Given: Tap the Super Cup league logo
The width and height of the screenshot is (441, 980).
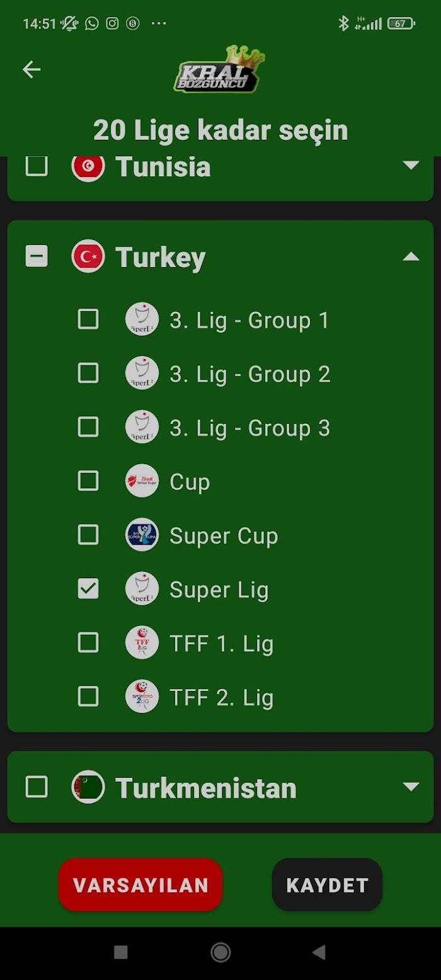Looking at the screenshot, I should tap(142, 535).
